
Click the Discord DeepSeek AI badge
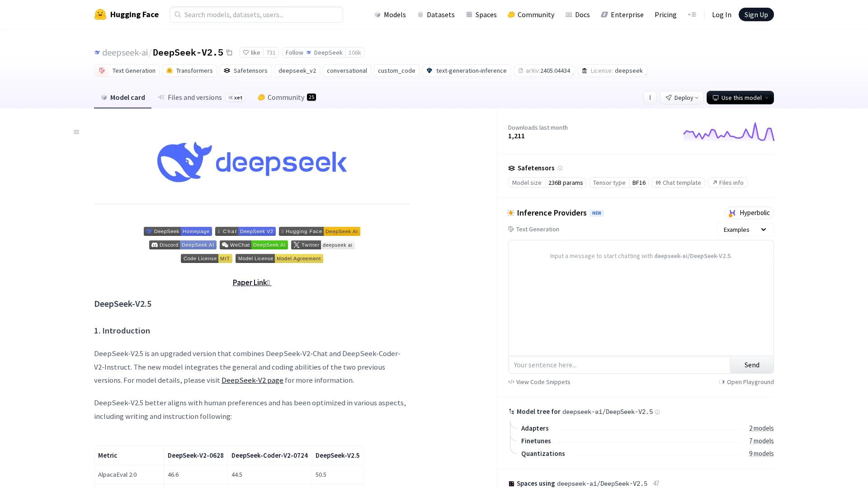click(x=183, y=245)
